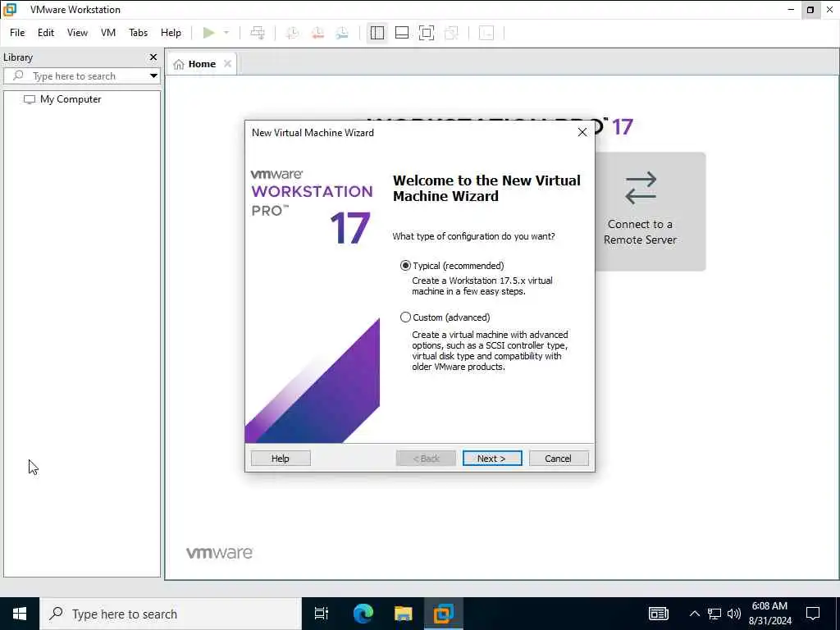
Task: Click the wizard Help button
Action: (281, 459)
